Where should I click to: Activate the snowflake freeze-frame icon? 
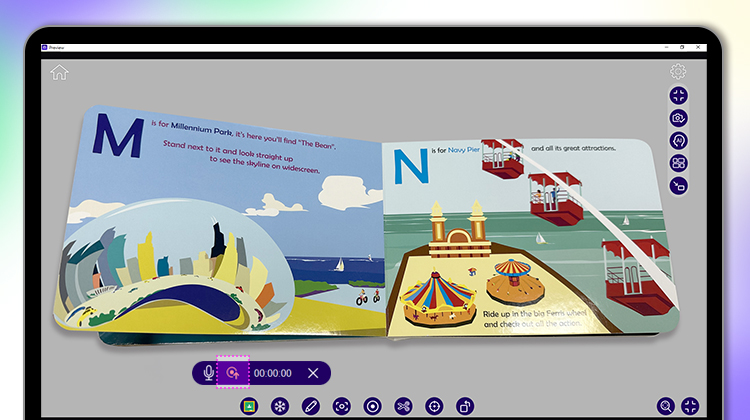(280, 407)
